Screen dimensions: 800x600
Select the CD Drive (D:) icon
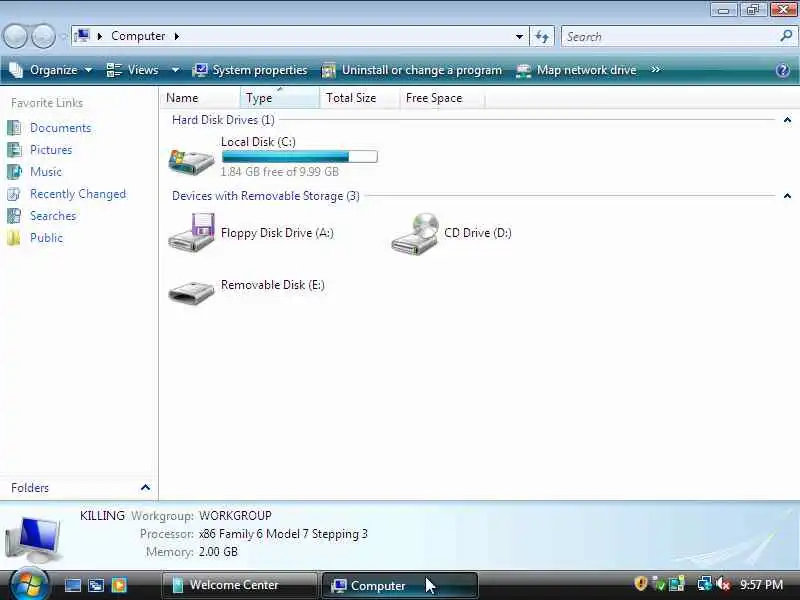point(415,234)
